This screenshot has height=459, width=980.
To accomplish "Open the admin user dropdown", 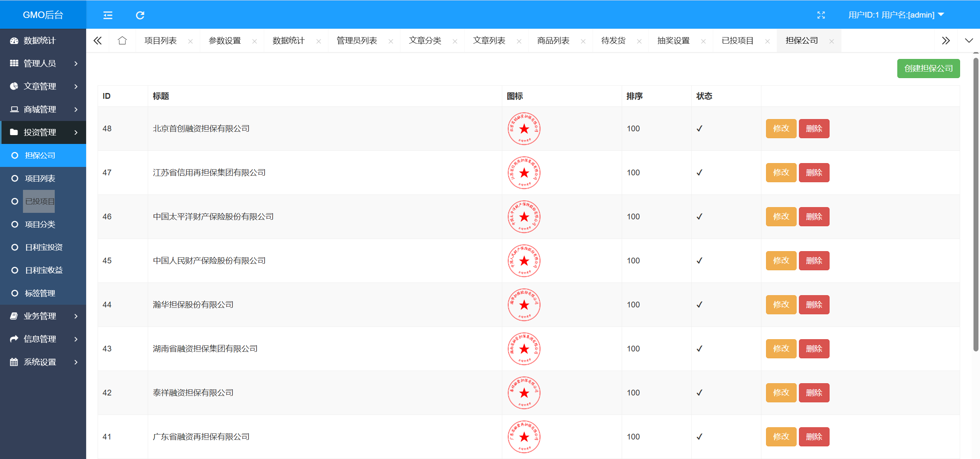I will tap(896, 15).
